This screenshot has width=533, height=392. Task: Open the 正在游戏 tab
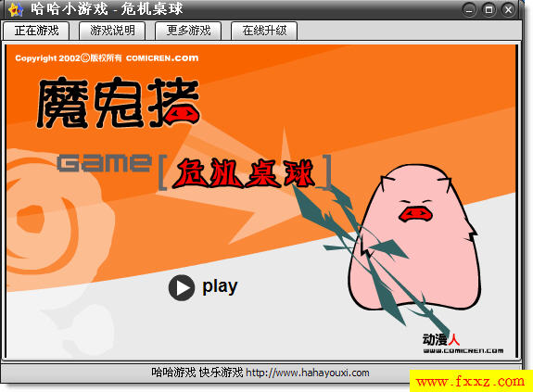tap(36, 31)
